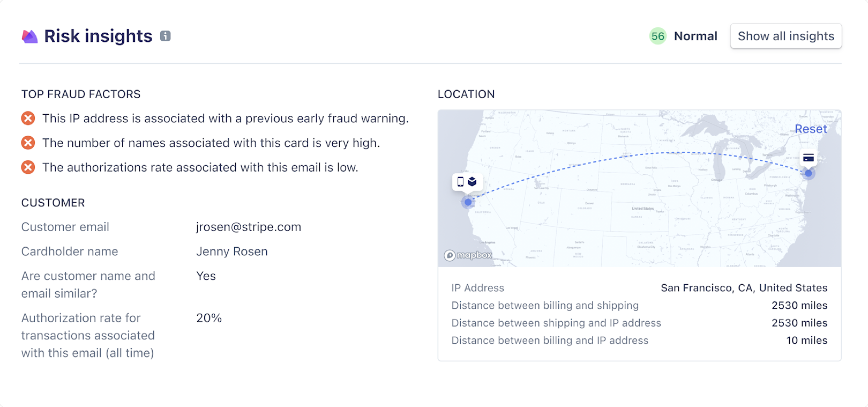This screenshot has height=407, width=868.
Task: Select the cardholder name Jenny Rosen
Action: coord(232,251)
